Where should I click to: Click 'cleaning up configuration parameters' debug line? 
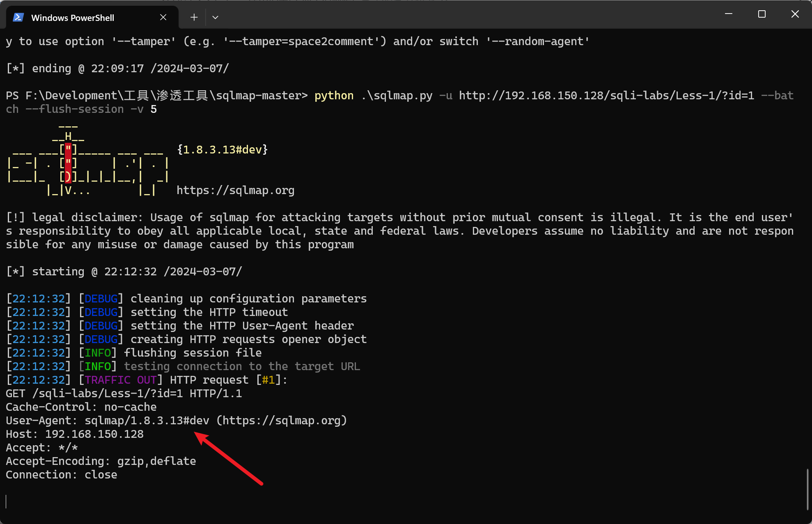(x=186, y=299)
